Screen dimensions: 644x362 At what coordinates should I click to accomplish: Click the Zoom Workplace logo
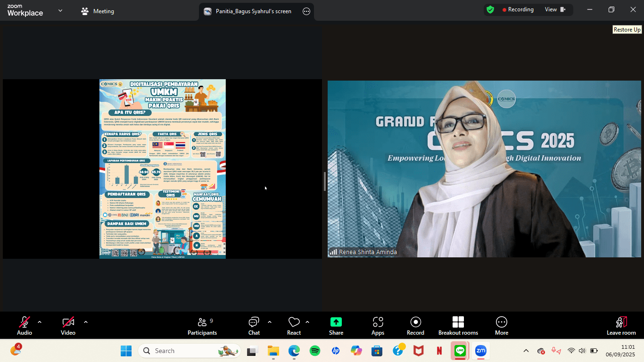click(25, 10)
